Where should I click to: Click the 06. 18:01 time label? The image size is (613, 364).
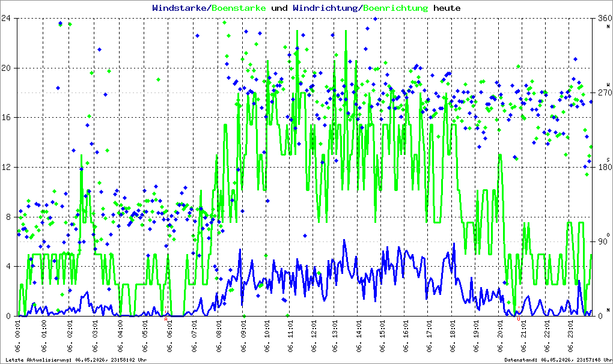453,336
